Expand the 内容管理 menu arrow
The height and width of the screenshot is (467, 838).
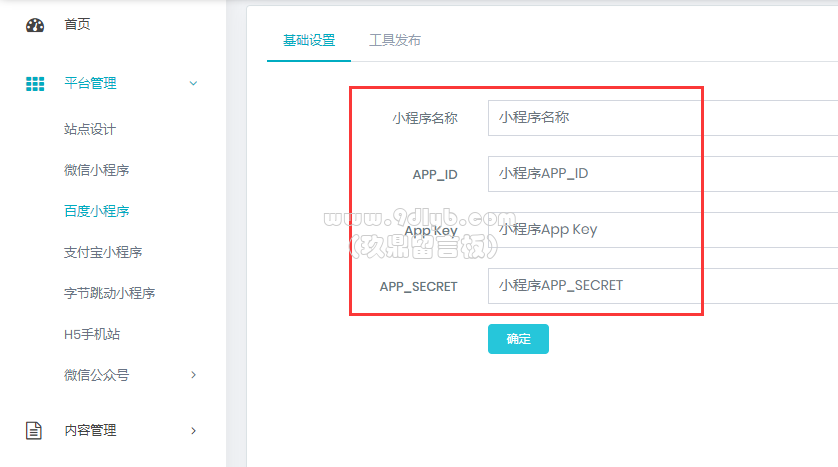click(x=193, y=431)
